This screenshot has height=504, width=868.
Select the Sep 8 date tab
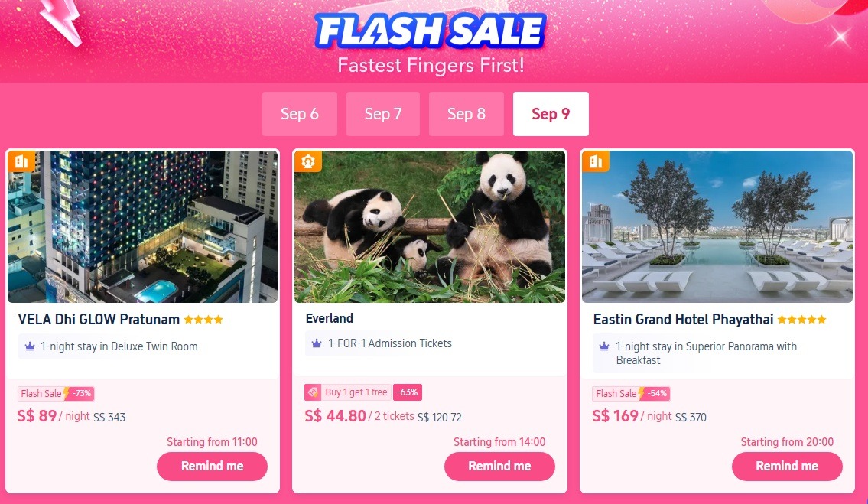pos(466,114)
